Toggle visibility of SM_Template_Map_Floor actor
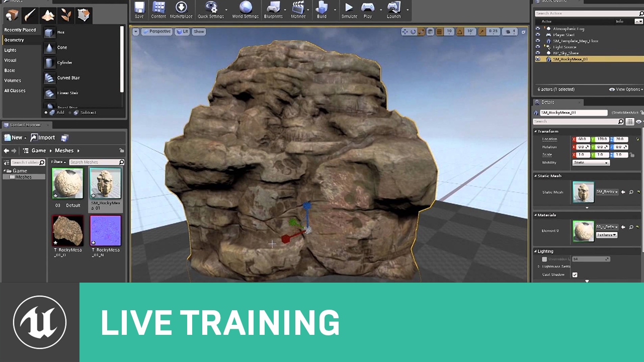The width and height of the screenshot is (644, 362). 537,41
